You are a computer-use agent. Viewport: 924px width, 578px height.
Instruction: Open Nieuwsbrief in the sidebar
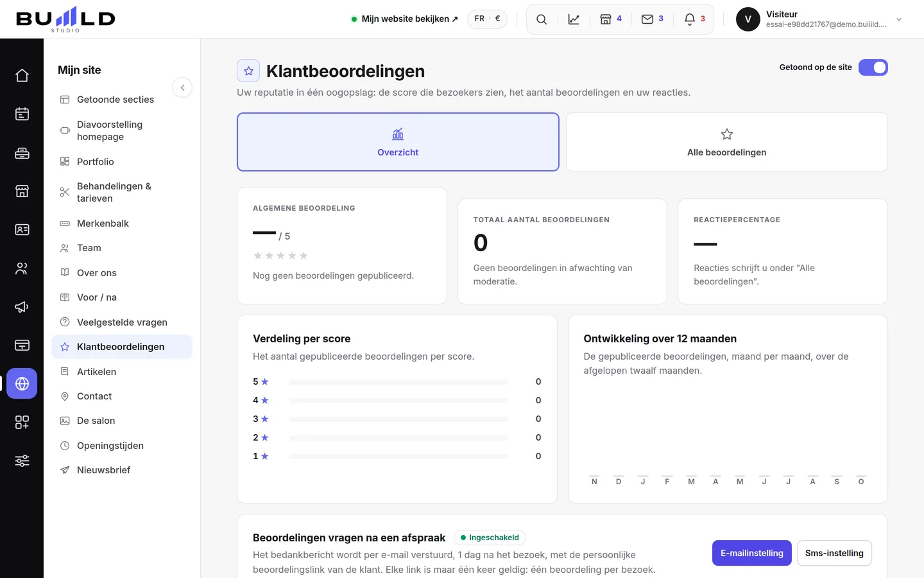[x=122, y=470]
